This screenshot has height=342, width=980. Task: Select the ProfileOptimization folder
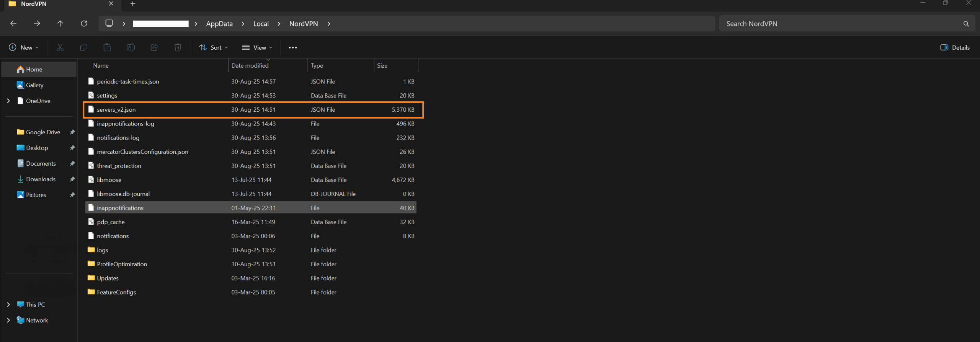click(x=251, y=264)
